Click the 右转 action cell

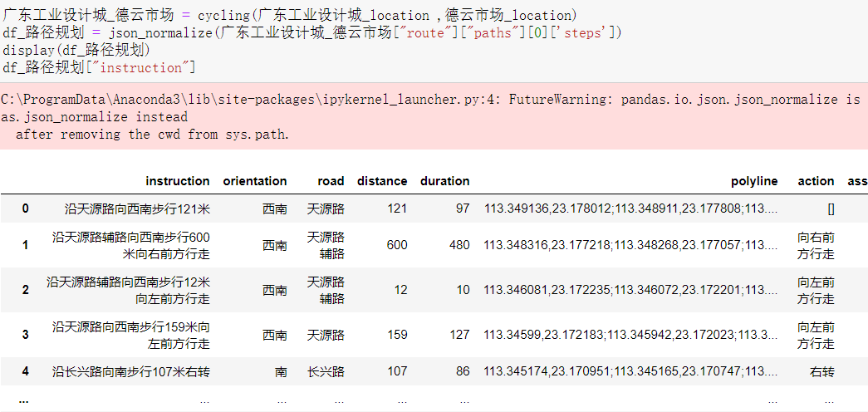tap(821, 372)
